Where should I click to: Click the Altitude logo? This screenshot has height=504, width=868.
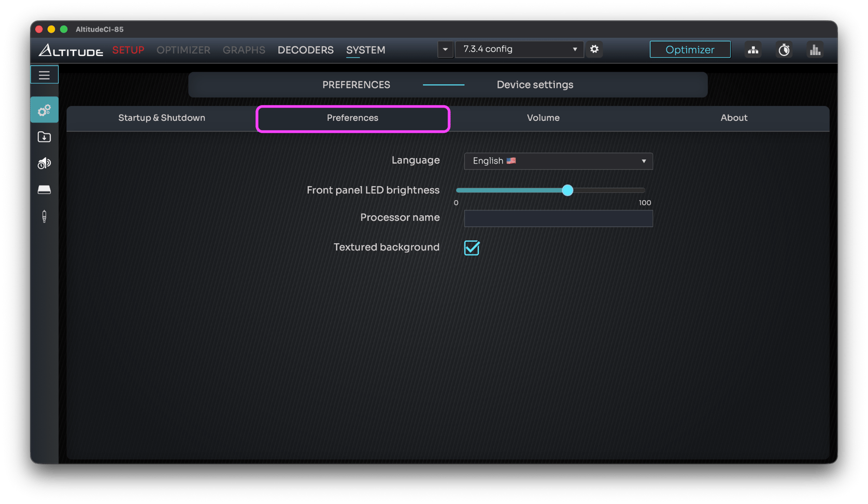point(71,50)
